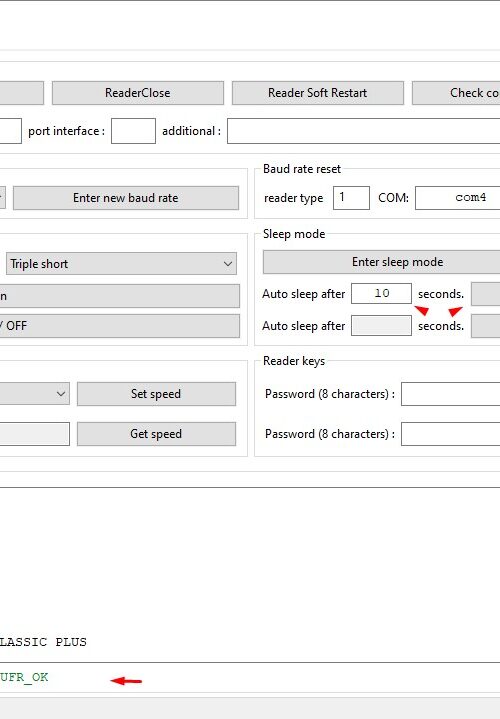This screenshot has height=719, width=500.
Task: Click the Get speed button
Action: (156, 434)
